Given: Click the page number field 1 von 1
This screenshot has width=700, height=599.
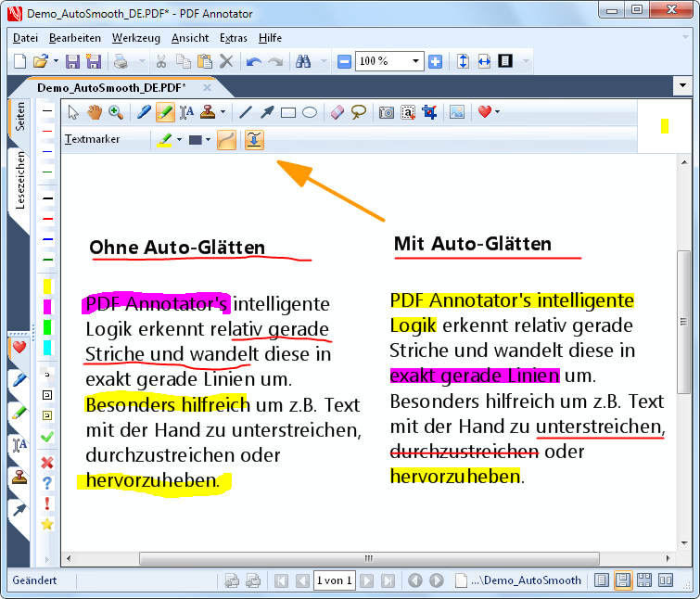Looking at the screenshot, I should point(335,580).
